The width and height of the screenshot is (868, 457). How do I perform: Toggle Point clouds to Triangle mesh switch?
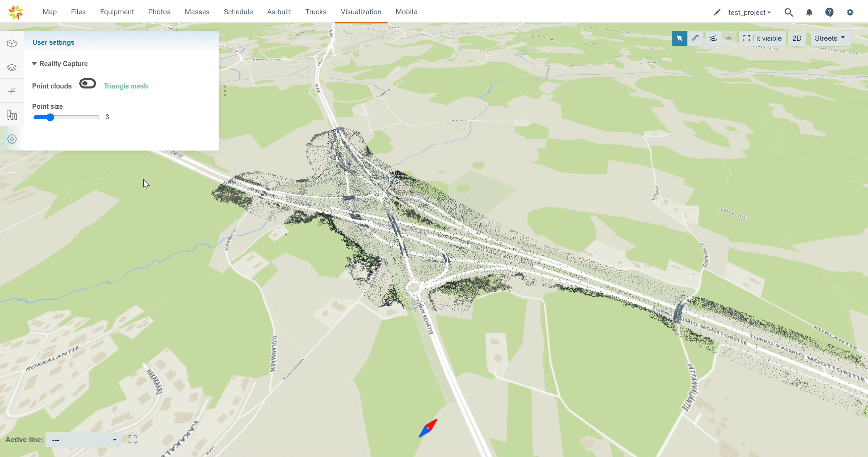pos(87,84)
